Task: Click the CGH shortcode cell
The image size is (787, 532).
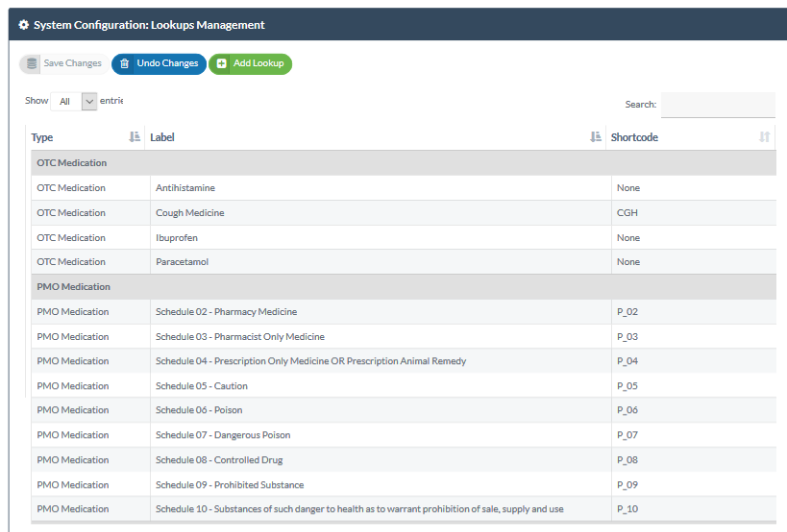Action: [x=627, y=213]
